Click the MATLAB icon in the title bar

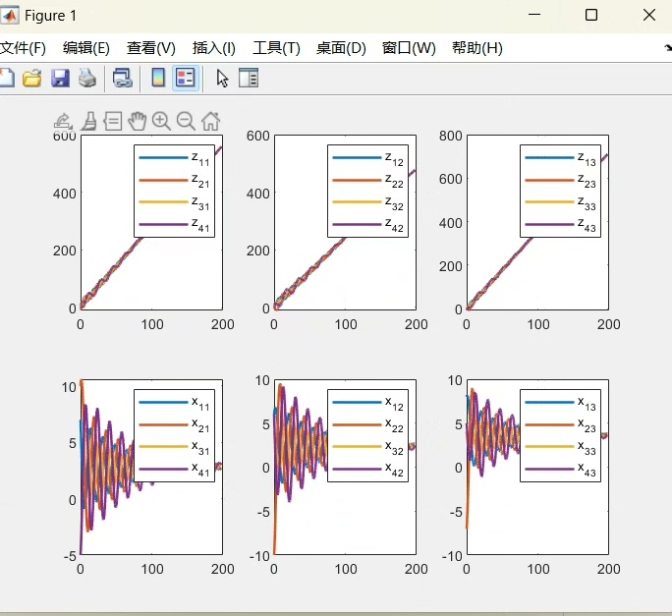[10, 16]
